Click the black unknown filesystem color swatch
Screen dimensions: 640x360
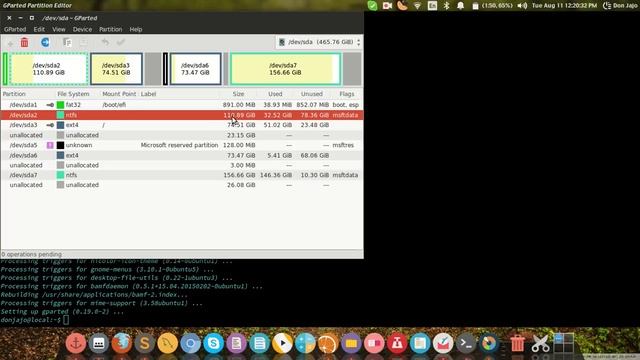[60, 145]
